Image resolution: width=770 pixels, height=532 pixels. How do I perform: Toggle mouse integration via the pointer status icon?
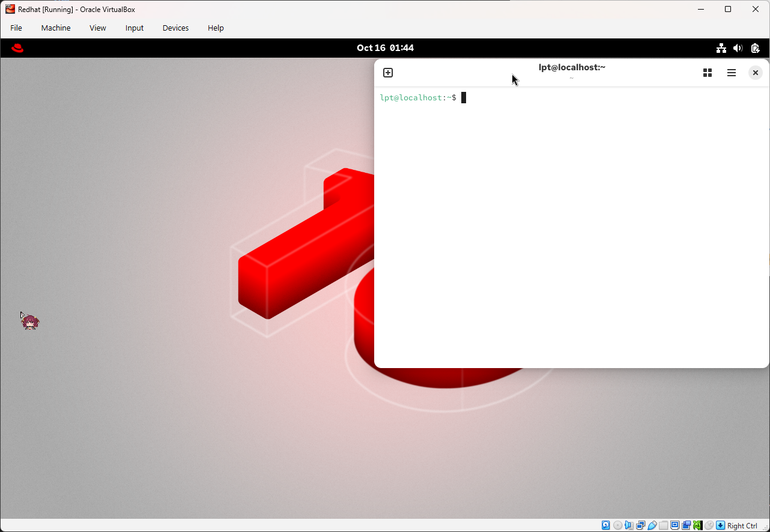[x=709, y=525]
